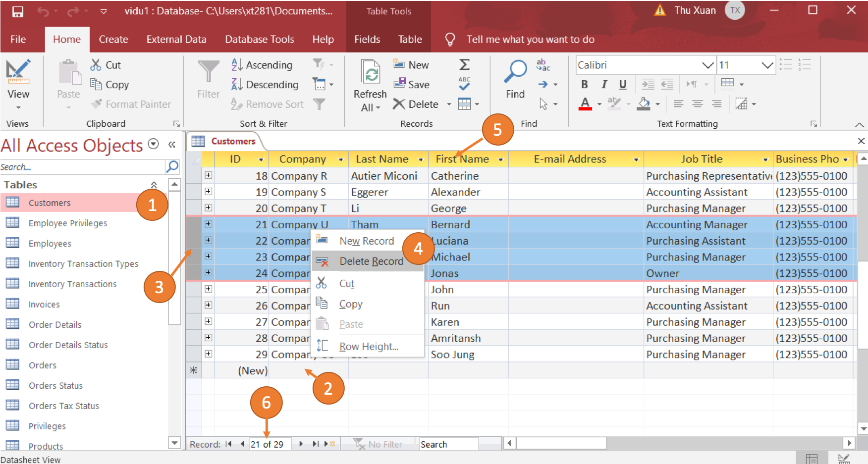
Task: Open the Delete dropdown arrow in Records
Action: [x=449, y=104]
